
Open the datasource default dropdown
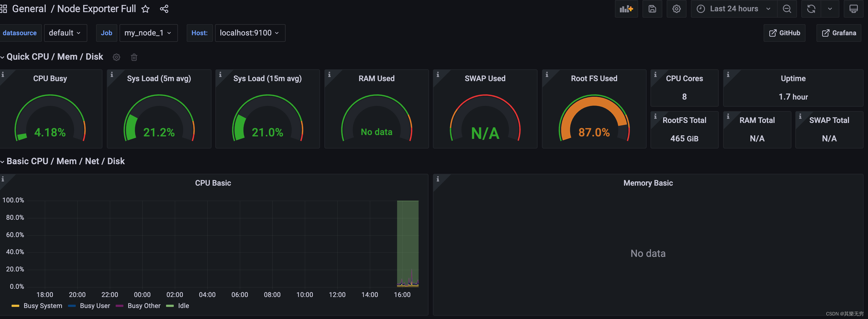point(65,33)
